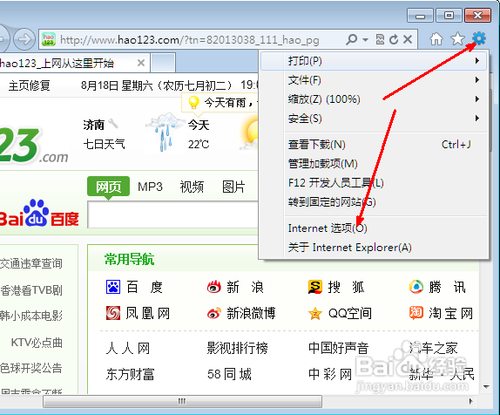Select the 视频 search tab
This screenshot has width=500, height=415.
[x=192, y=187]
